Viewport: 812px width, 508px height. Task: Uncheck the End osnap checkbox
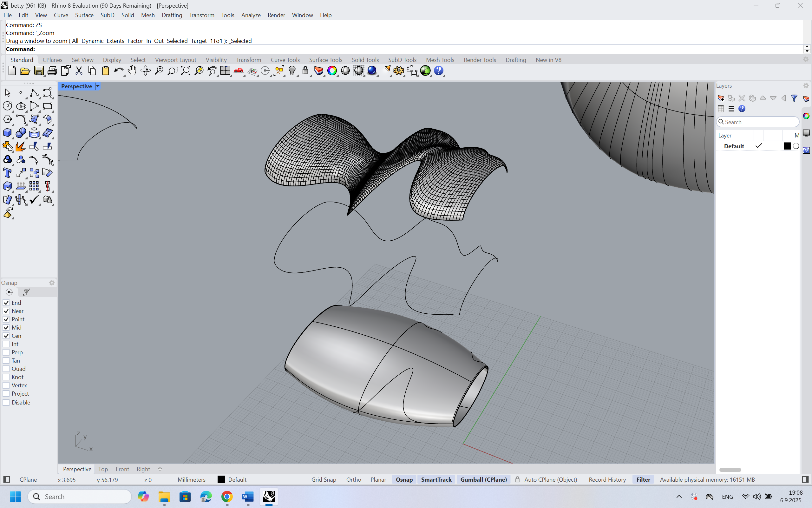click(x=6, y=303)
